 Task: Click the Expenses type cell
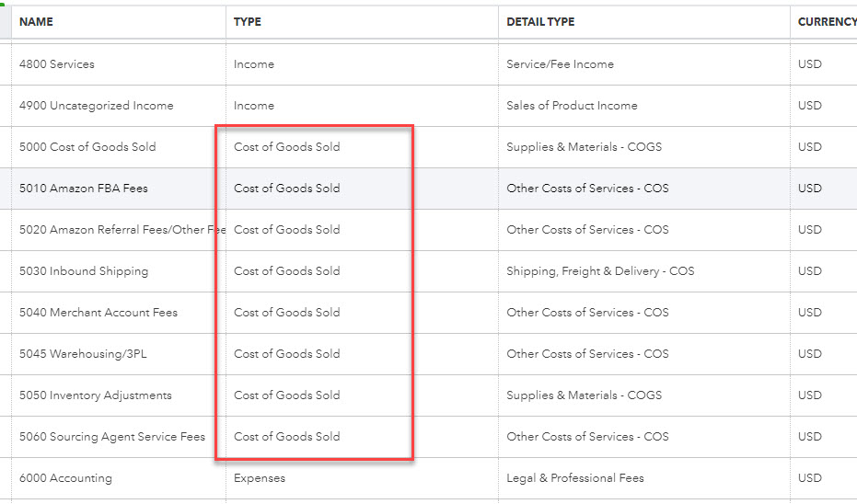click(x=260, y=478)
